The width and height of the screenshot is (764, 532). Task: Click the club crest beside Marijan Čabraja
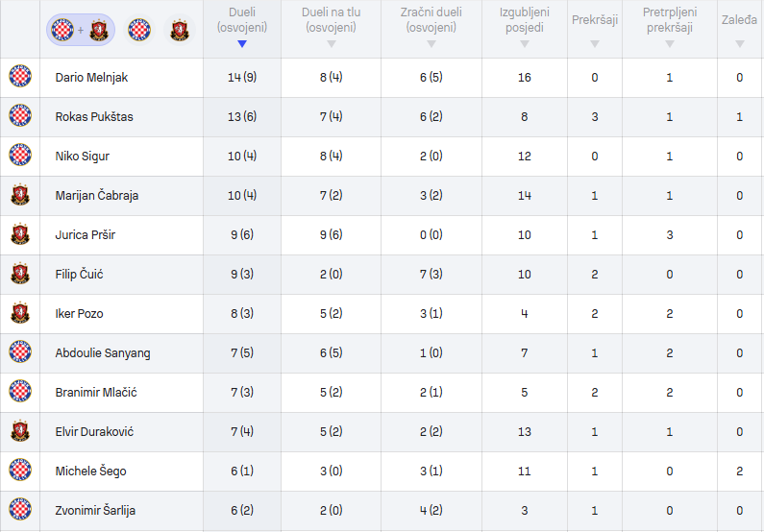[20, 195]
